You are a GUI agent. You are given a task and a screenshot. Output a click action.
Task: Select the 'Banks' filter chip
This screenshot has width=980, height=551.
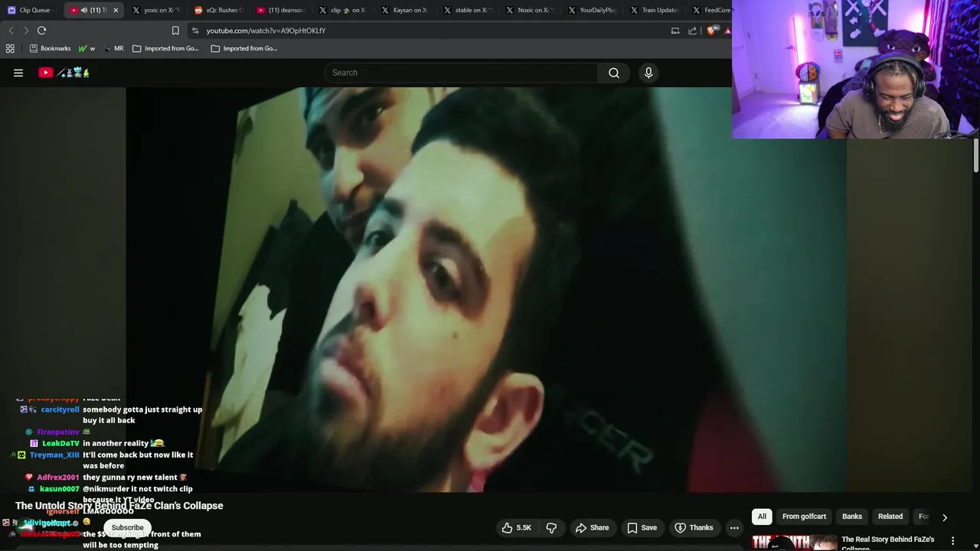tap(852, 517)
